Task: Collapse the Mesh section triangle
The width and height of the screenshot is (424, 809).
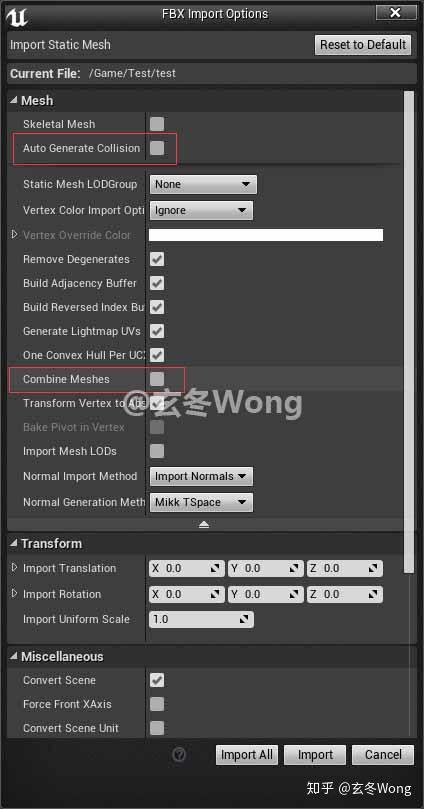Action: click(x=13, y=101)
